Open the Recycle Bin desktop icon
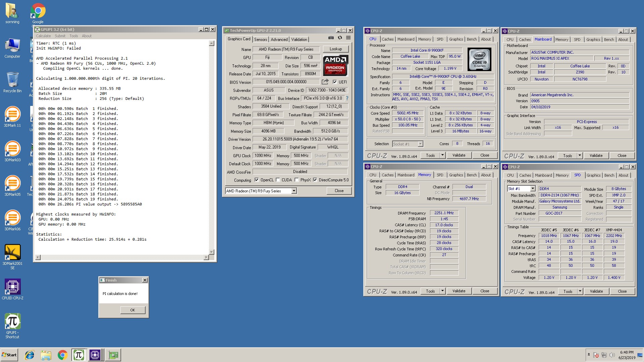 (12, 83)
